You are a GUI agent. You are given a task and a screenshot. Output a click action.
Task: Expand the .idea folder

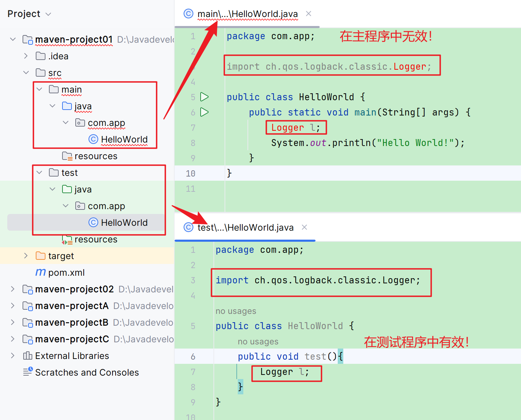(26, 56)
